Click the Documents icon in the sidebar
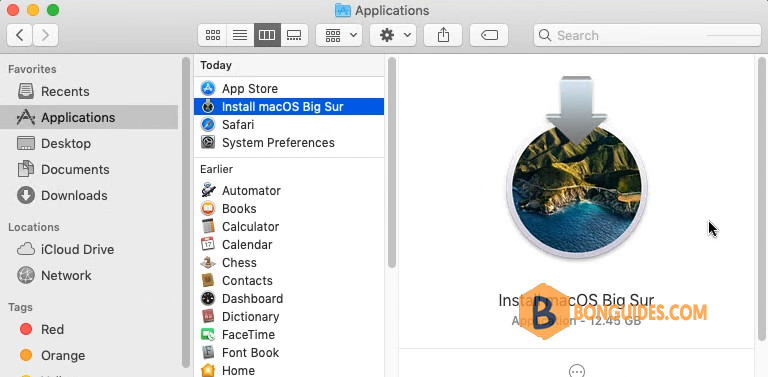 pos(26,169)
